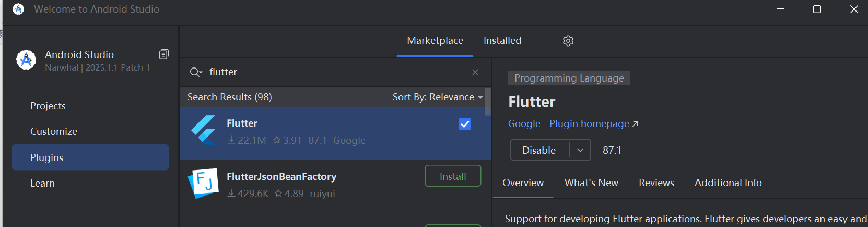Click the Programming Language tag
This screenshot has height=227, width=868.
[x=569, y=78]
